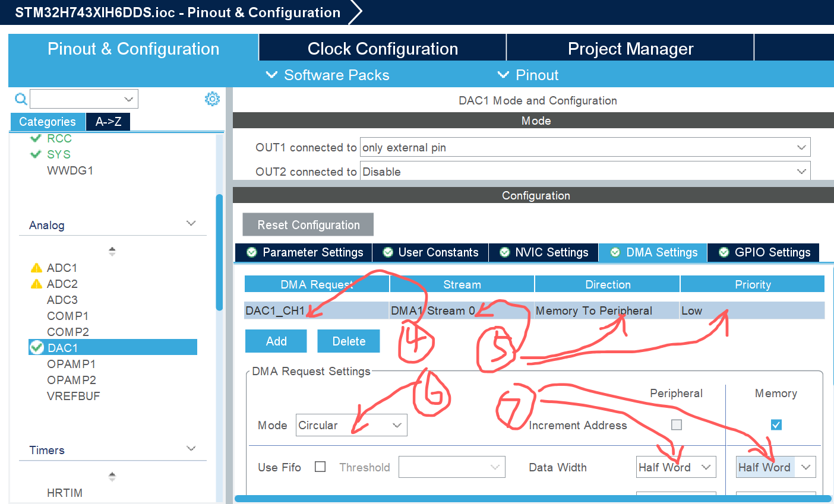Click the Timers sort arrows icon

tap(112, 476)
